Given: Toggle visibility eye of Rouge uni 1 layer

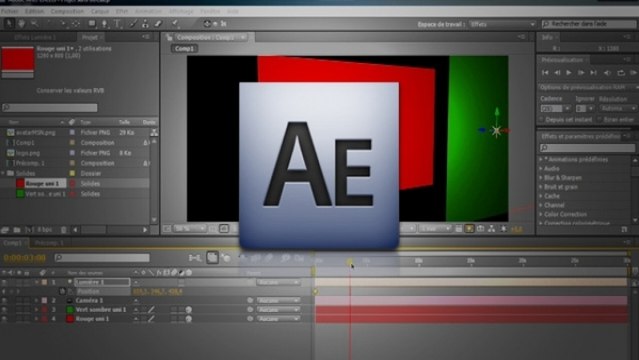Looking at the screenshot, I should click(4, 319).
